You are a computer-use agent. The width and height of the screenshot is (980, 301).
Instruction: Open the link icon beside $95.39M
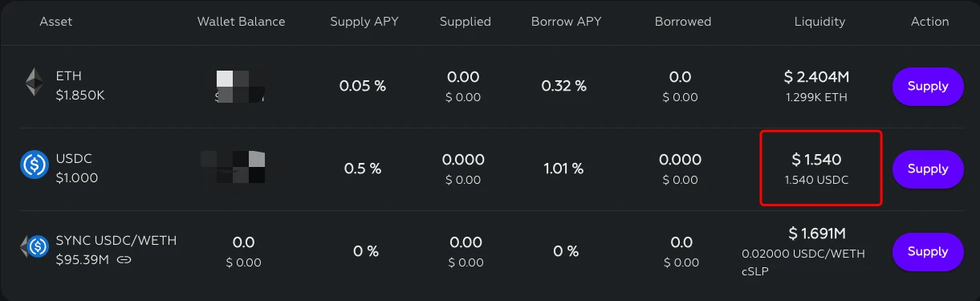(x=124, y=259)
